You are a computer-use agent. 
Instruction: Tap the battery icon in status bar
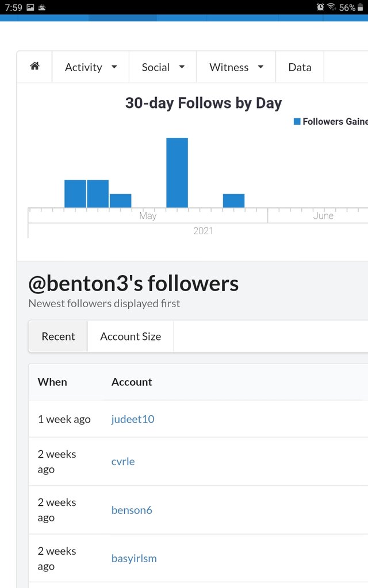(x=361, y=7)
